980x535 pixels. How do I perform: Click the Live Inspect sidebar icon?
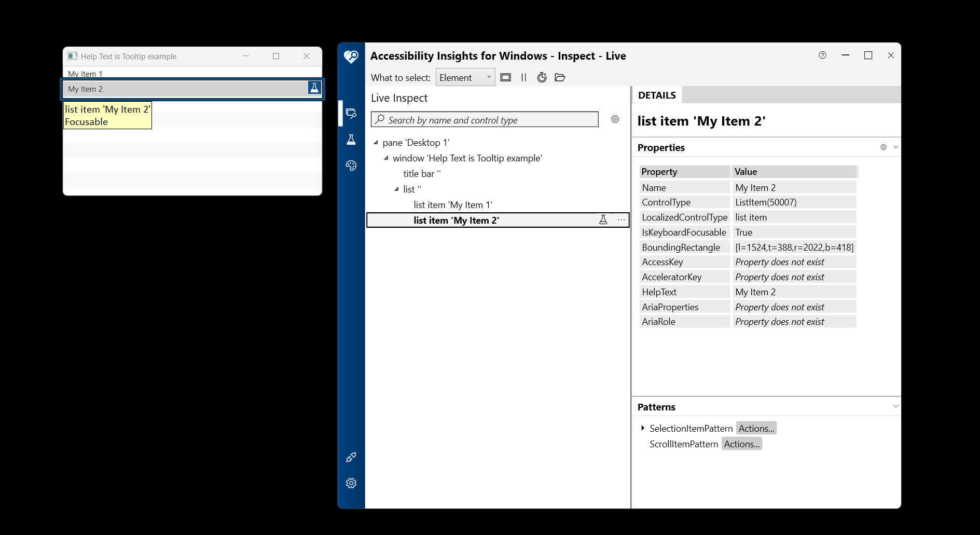click(351, 113)
